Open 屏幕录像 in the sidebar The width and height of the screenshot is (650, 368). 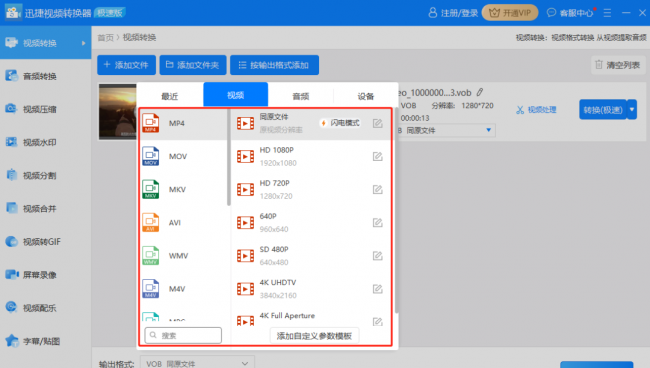45,275
